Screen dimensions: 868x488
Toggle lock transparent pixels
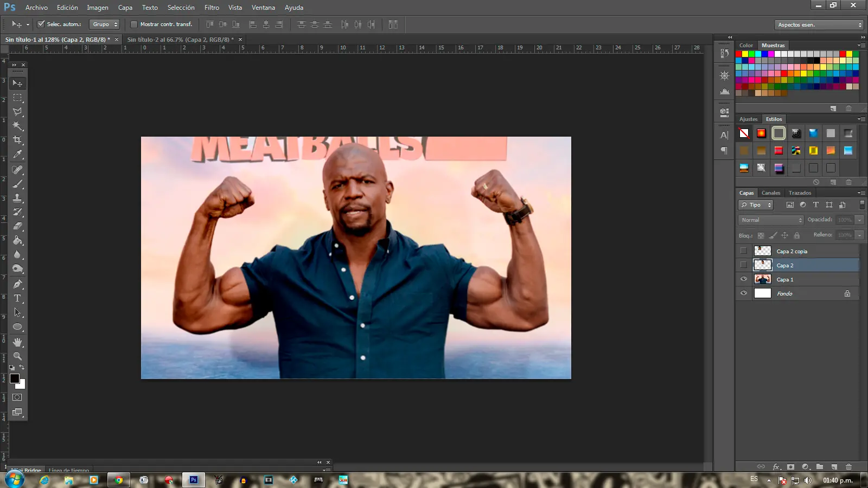click(761, 235)
